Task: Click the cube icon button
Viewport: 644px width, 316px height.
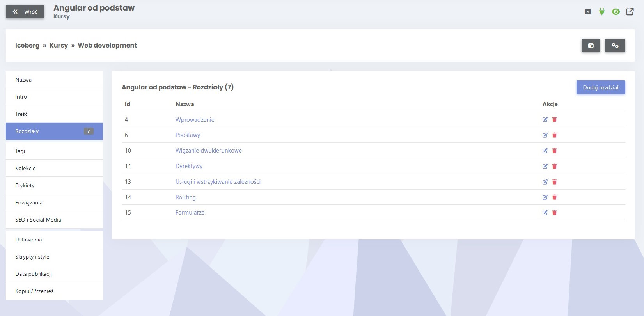Action: pyautogui.click(x=591, y=46)
